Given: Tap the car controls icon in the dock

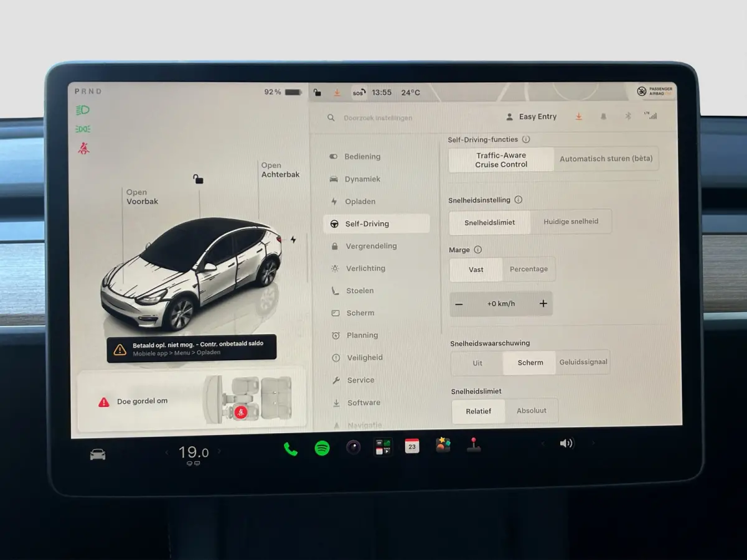Looking at the screenshot, I should pyautogui.click(x=98, y=455).
